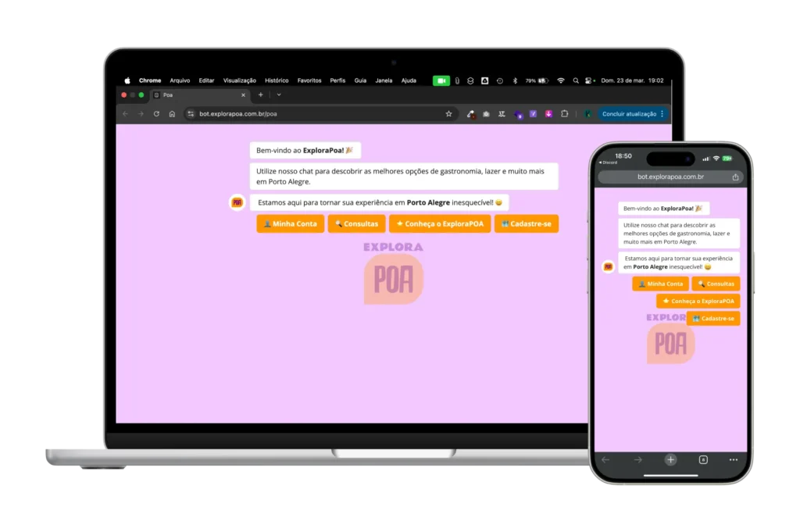Open Chrome three-dot menu
Viewport: 800px width, 532px height.
pyautogui.click(x=662, y=114)
